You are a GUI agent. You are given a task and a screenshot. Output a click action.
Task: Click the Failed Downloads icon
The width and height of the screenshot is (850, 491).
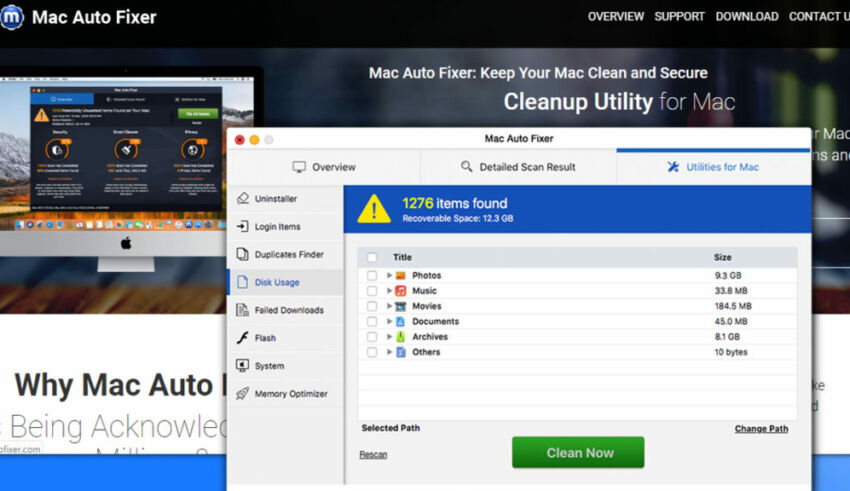(x=242, y=310)
